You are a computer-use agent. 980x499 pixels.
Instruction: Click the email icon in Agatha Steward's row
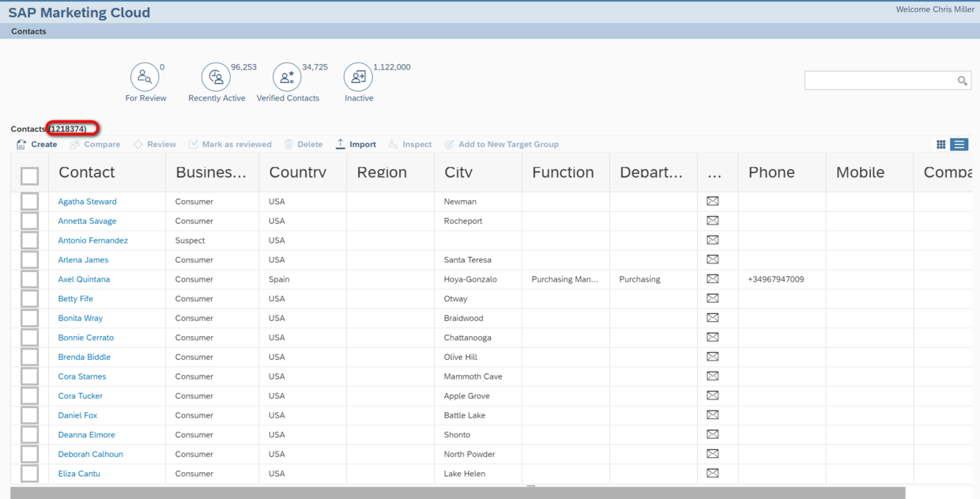712,202
